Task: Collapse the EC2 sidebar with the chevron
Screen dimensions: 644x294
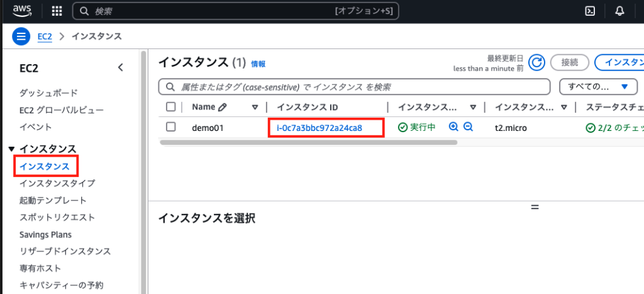Action: [x=120, y=68]
